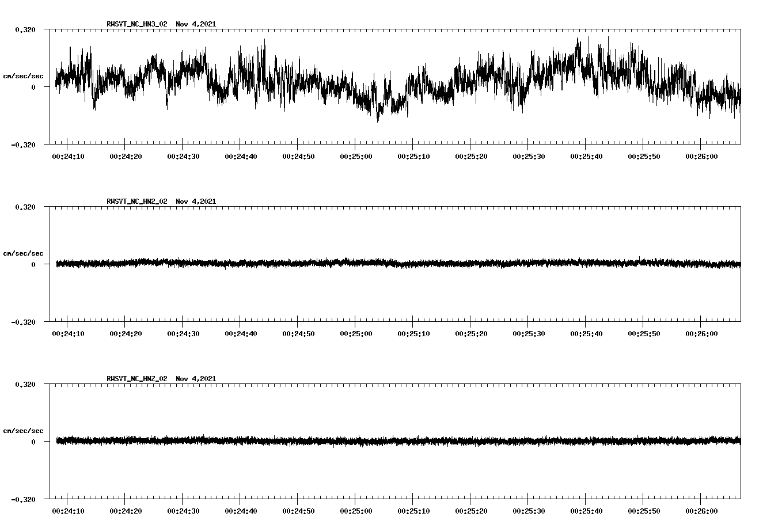This screenshot has width=782, height=532.
Task: Pick the 00:26:00 time label under HN2 plot
Action: pyautogui.click(x=702, y=334)
